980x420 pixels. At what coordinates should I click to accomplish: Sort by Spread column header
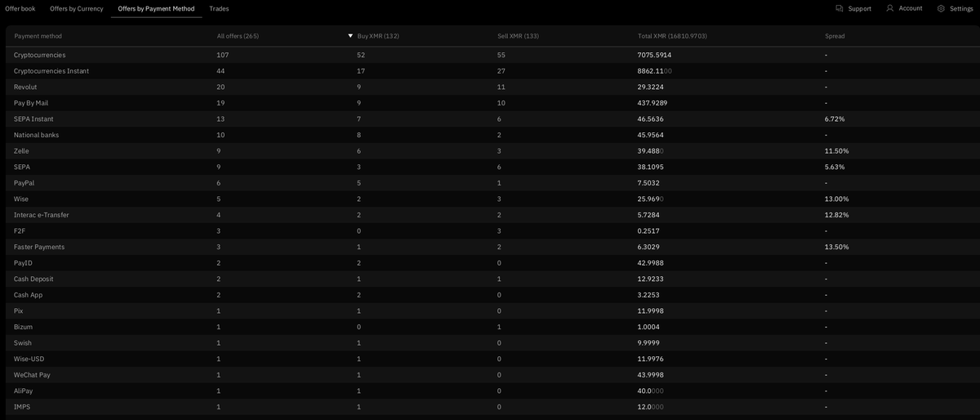click(x=835, y=36)
